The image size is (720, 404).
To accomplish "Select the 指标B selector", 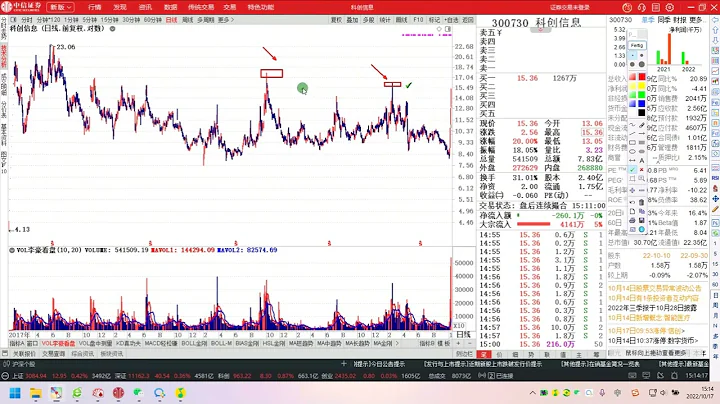I will 427,343.
